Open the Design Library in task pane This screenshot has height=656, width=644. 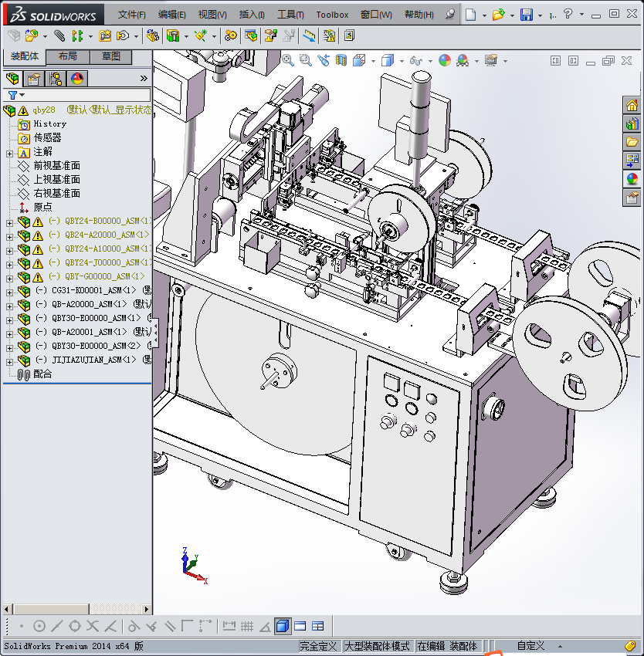[632, 123]
